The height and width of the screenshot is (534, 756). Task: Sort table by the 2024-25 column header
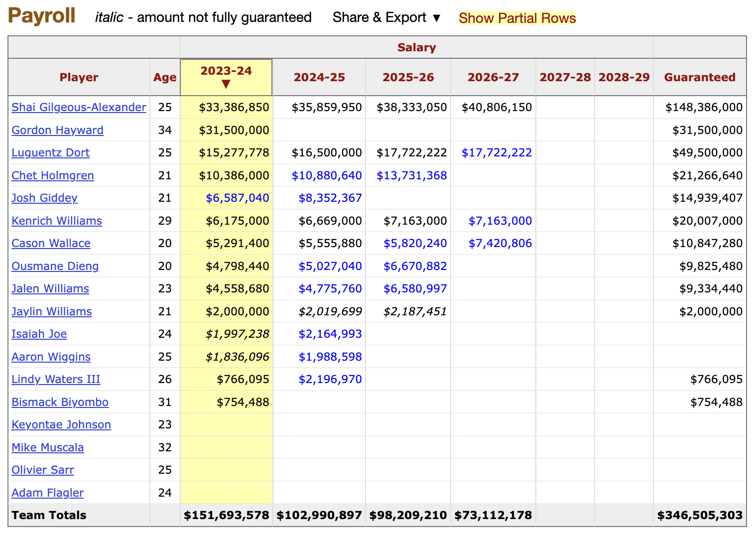(319, 77)
